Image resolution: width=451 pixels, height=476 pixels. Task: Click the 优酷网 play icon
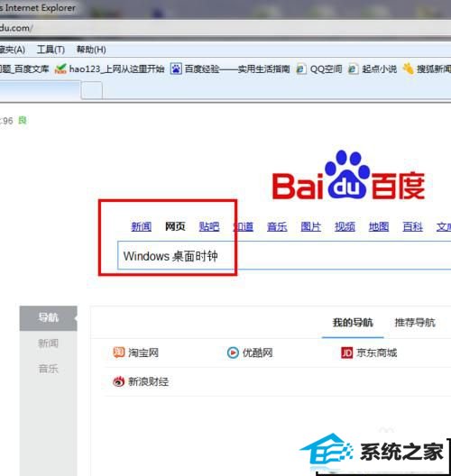coord(233,352)
